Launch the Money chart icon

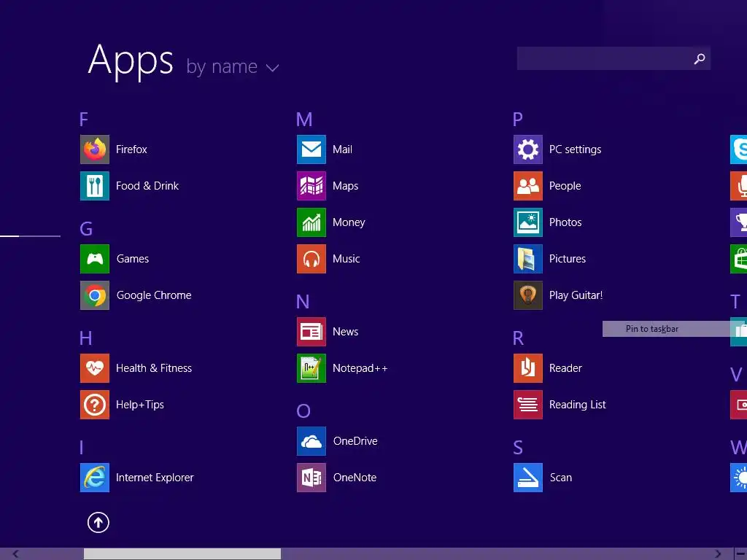pyautogui.click(x=311, y=222)
